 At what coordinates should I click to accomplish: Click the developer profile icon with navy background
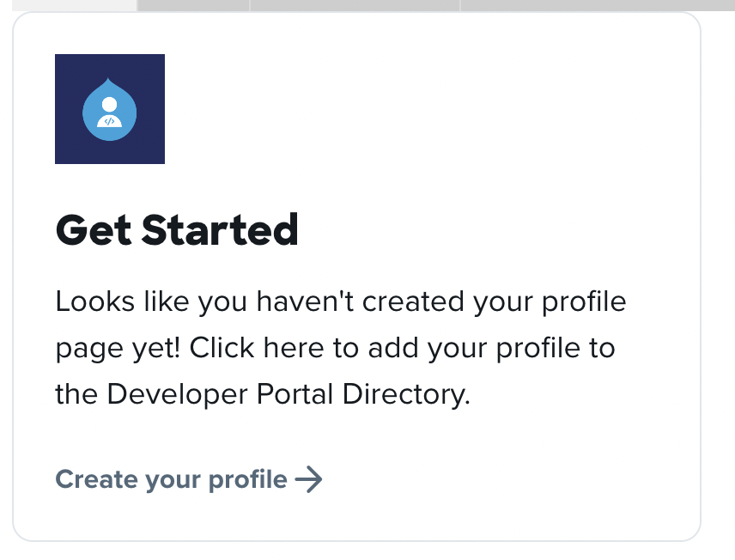click(109, 109)
